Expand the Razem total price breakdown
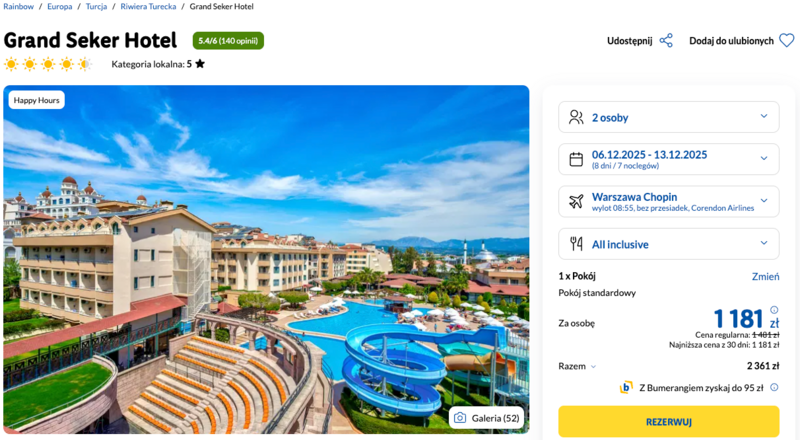Viewport: 800px width, 440px height. (x=593, y=366)
